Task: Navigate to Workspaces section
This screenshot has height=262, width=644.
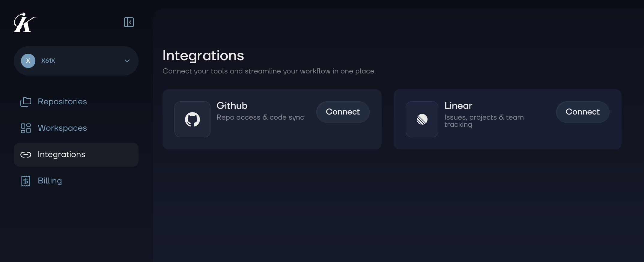Action: (62, 128)
